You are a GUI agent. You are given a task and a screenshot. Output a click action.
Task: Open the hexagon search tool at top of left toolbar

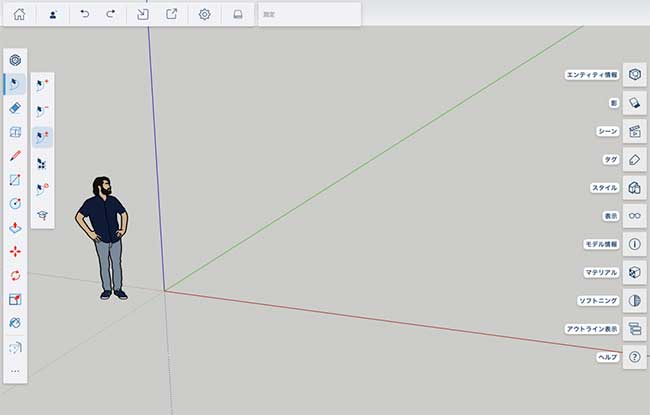tap(15, 61)
